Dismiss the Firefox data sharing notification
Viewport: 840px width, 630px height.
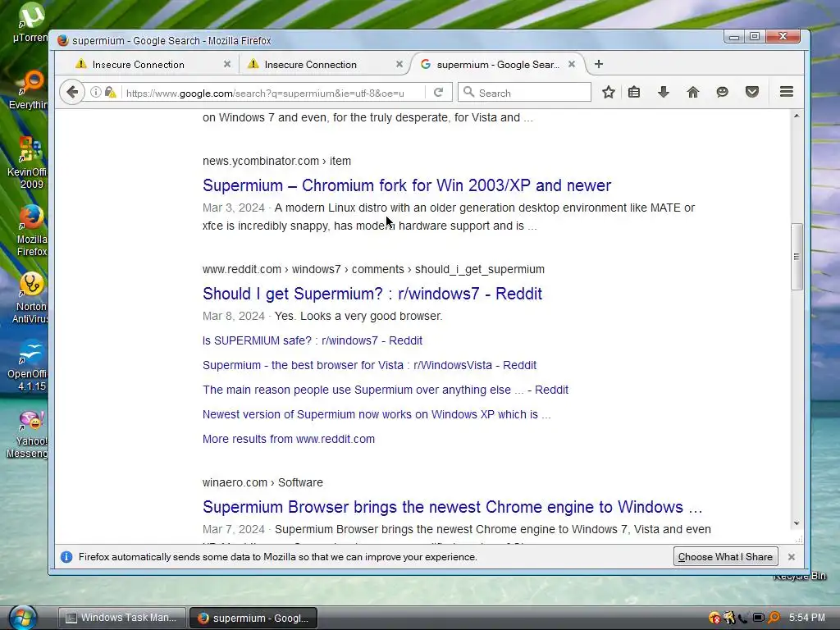[792, 557]
